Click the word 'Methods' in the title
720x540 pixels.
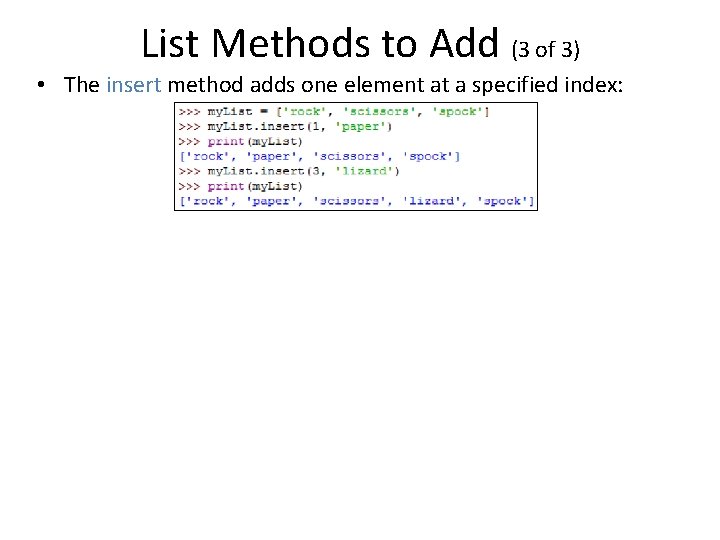(291, 44)
